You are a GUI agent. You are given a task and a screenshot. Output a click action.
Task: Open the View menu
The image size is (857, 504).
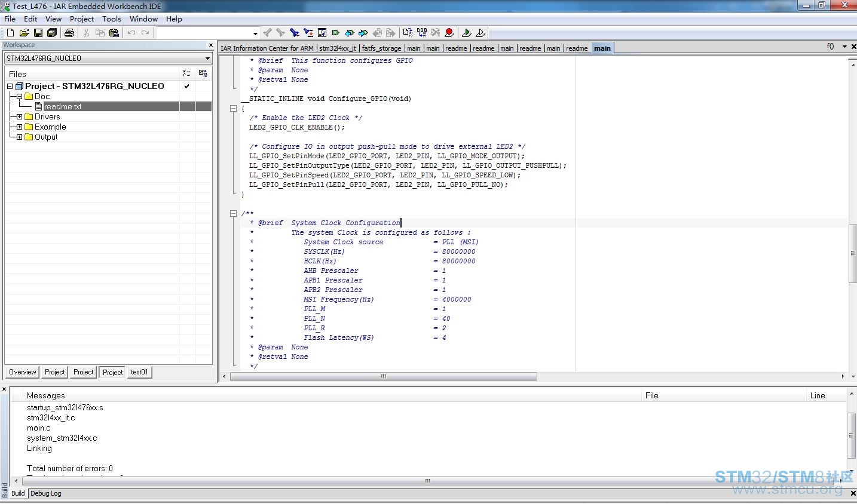pyautogui.click(x=53, y=19)
